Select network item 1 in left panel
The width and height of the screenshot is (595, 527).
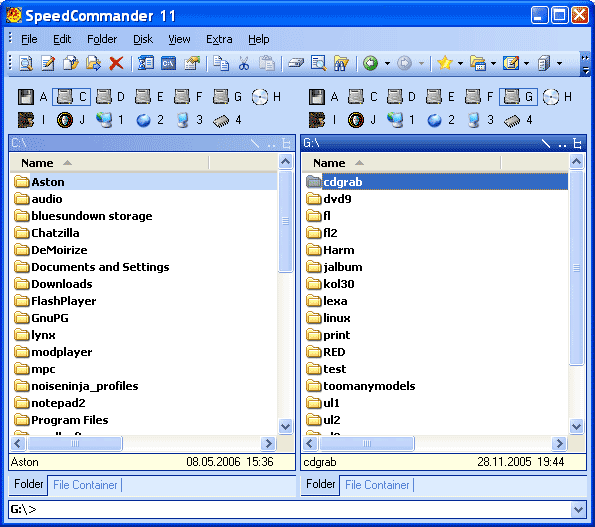pos(109,120)
